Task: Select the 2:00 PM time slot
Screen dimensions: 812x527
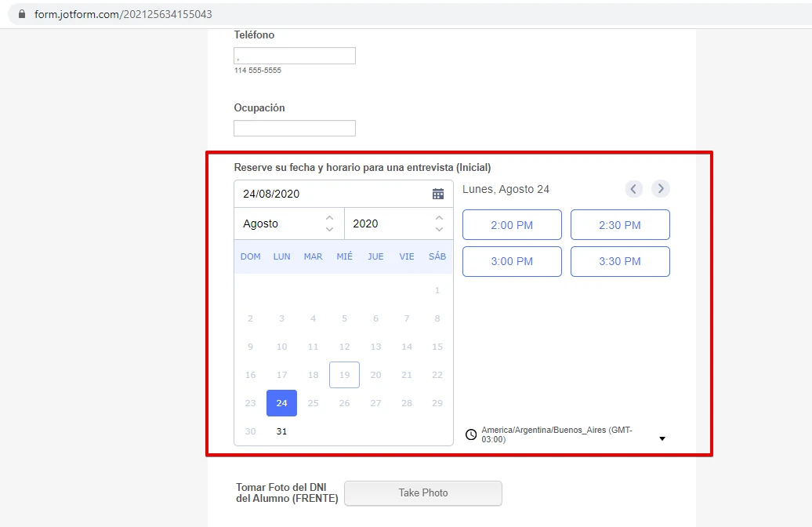Action: (512, 224)
